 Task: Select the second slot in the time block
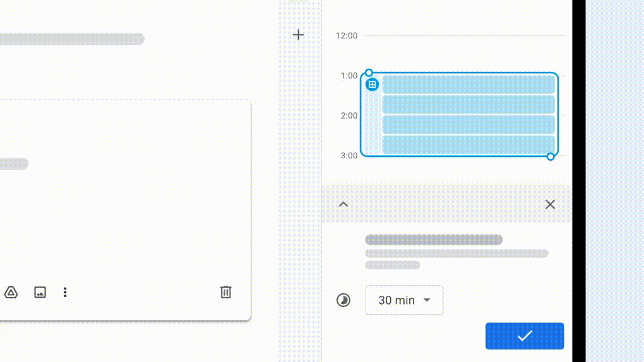pyautogui.click(x=468, y=105)
